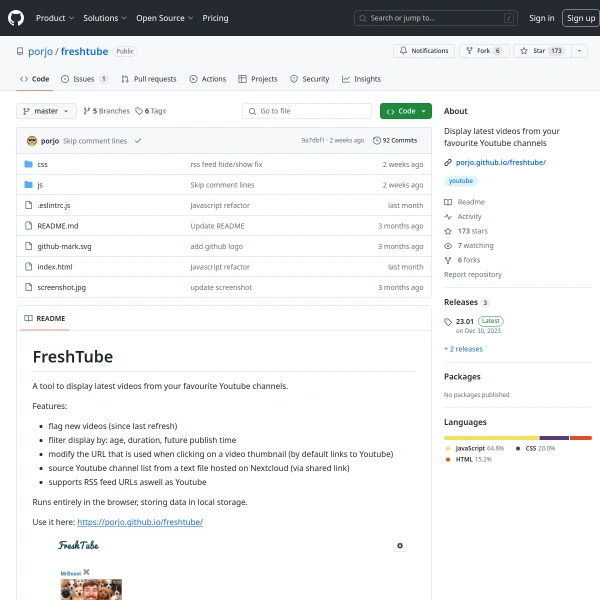View the 5 Branches link

point(107,111)
